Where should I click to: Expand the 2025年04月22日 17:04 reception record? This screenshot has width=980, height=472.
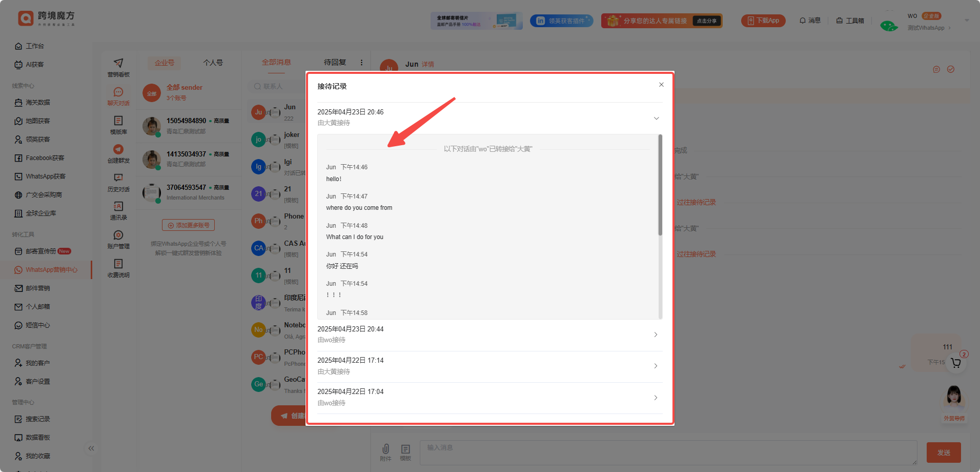click(x=656, y=398)
